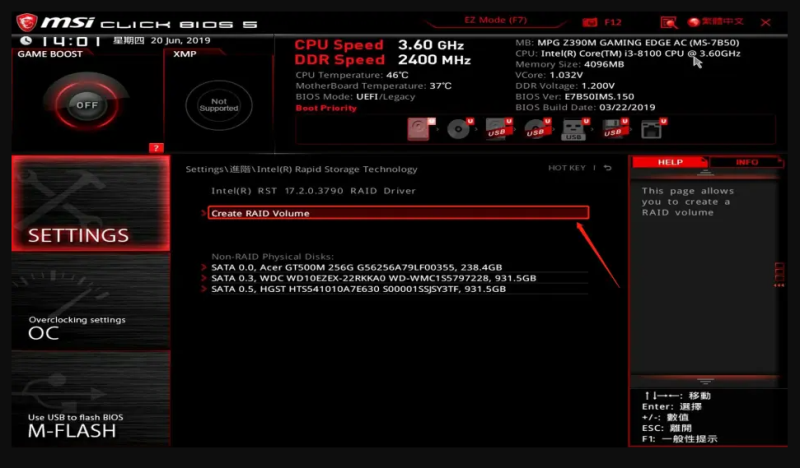Click the CPU Speed 3.60 GHz readout

(379, 45)
